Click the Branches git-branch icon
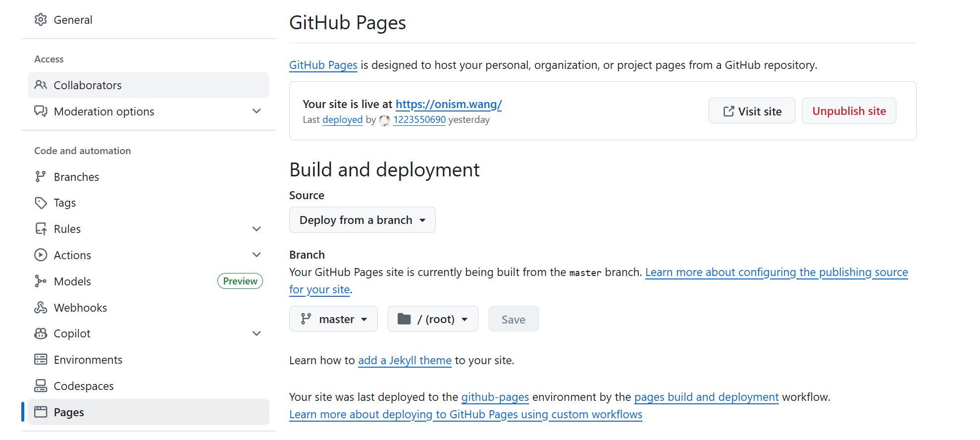 pos(41,177)
